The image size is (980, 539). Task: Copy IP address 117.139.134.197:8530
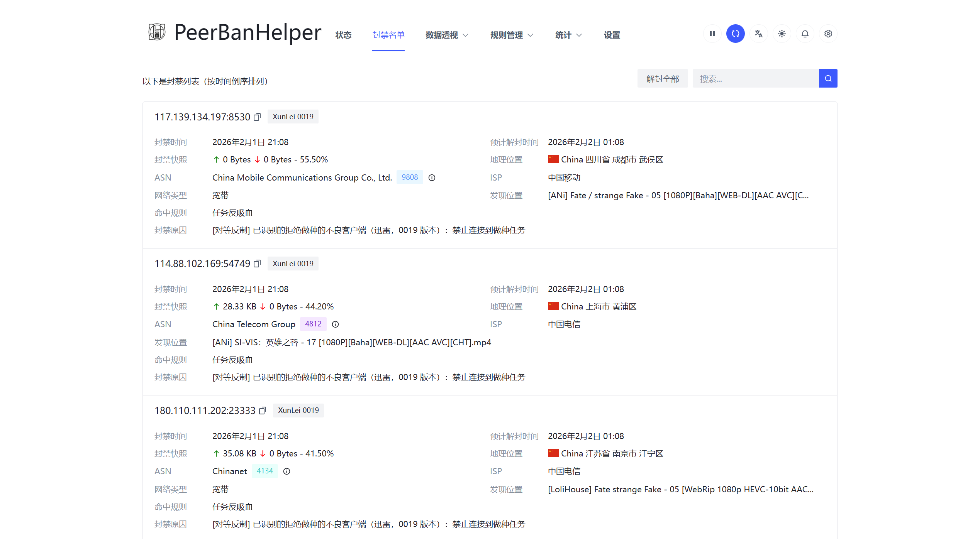pyautogui.click(x=257, y=117)
